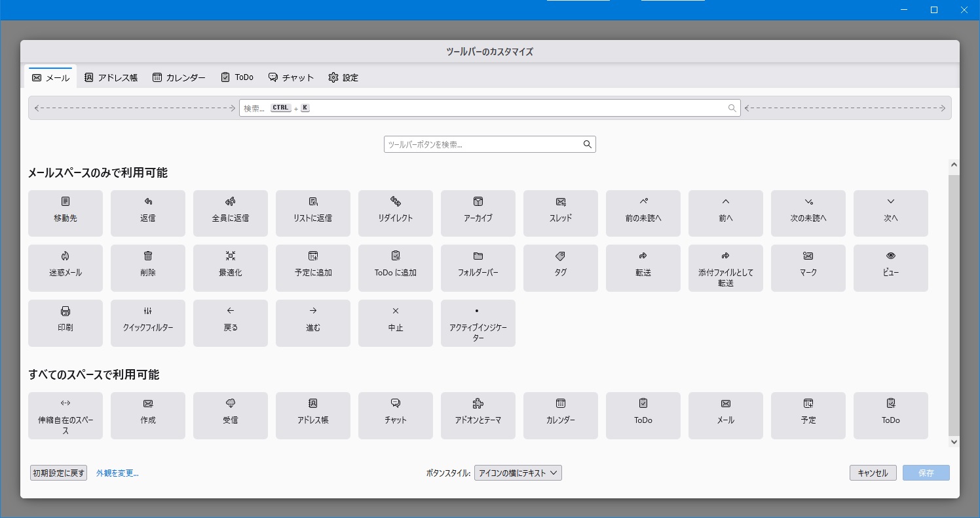This screenshot has height=518, width=980.
Task: Click the scrollbar down arrow
Action: click(x=954, y=442)
